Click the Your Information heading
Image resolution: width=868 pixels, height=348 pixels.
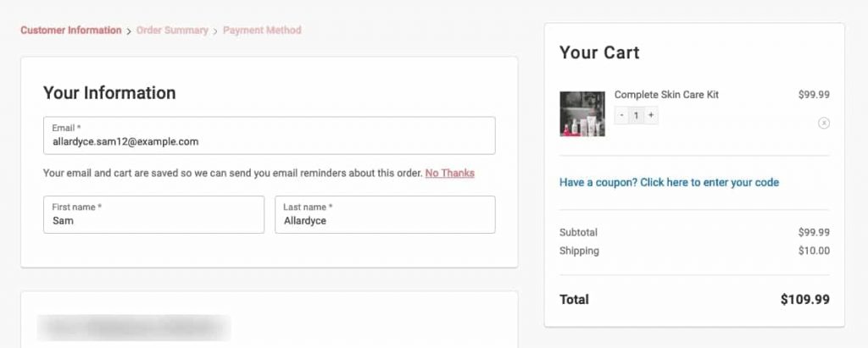coord(109,92)
